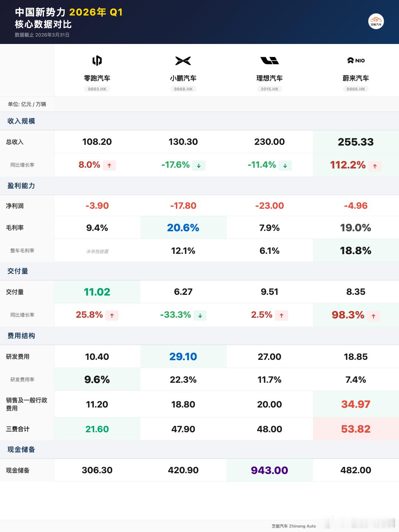This screenshot has height=532, width=399.
Task: Click XPeng R&D expense 29.10
Action: click(183, 357)
